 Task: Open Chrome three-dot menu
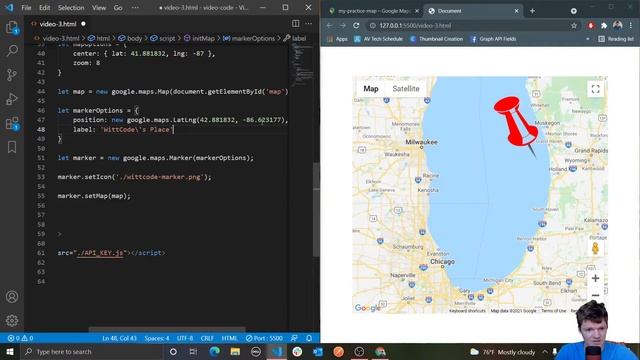click(631, 25)
